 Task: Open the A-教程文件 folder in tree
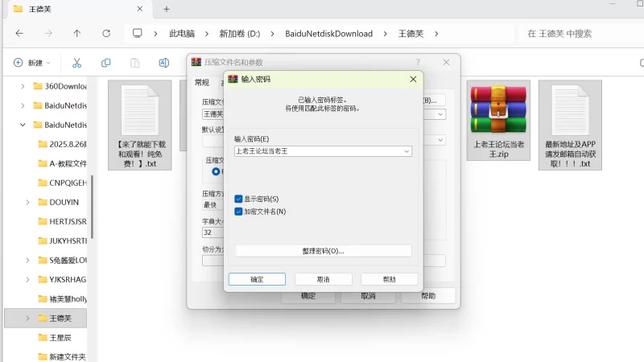pos(62,163)
